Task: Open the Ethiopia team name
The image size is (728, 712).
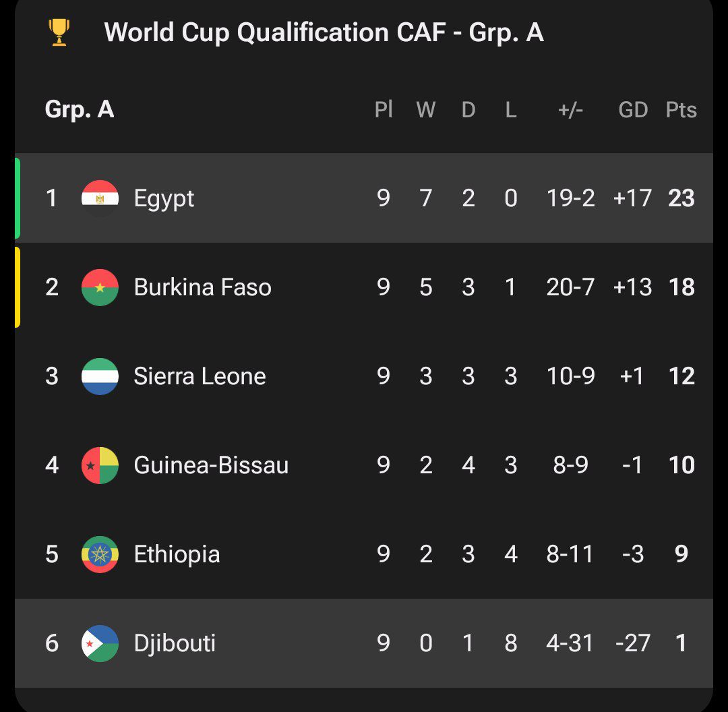Action: click(177, 554)
